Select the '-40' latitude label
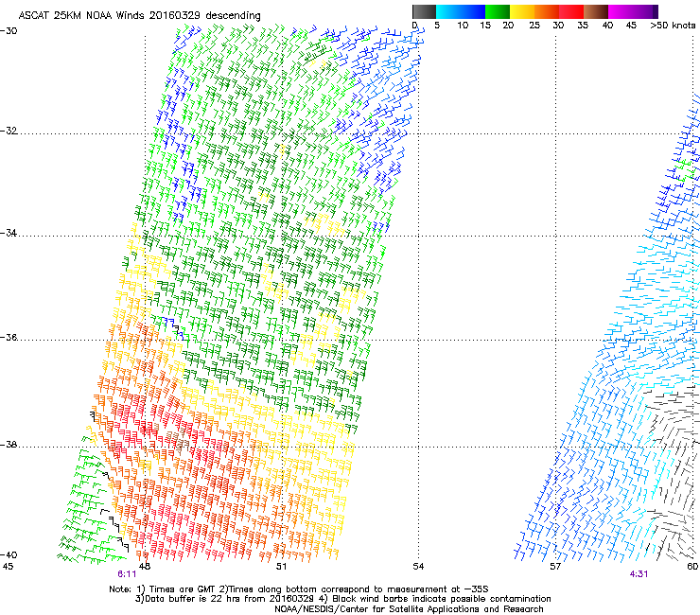 (9, 554)
